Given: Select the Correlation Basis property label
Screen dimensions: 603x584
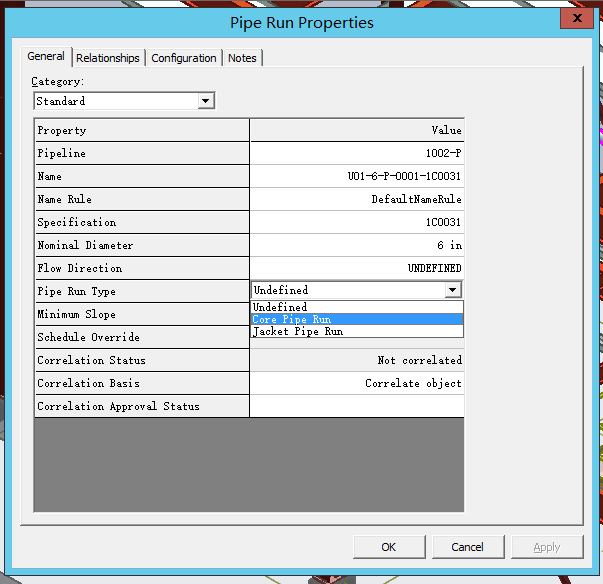Looking at the screenshot, I should (142, 383).
